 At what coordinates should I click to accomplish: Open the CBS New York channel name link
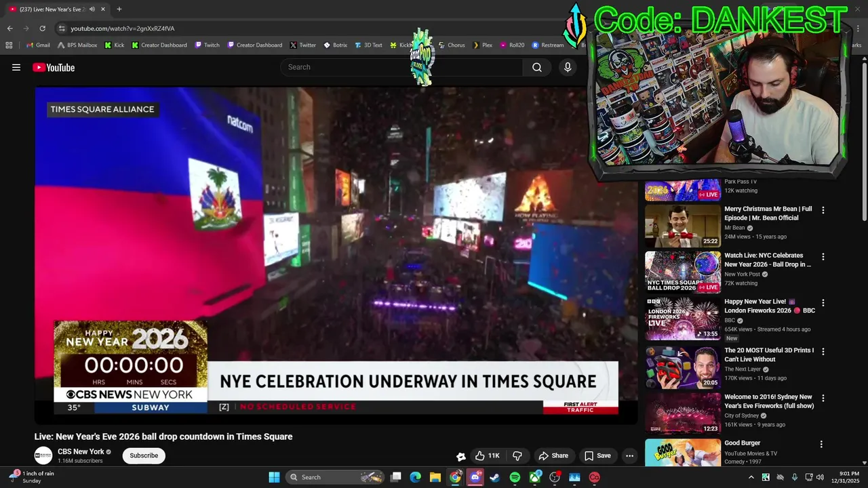[x=81, y=451]
